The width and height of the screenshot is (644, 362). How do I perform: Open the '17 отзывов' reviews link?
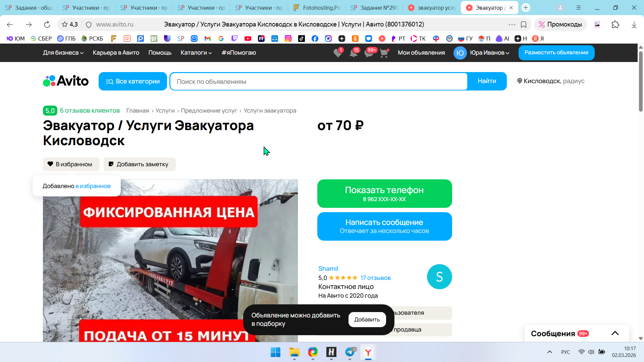(375, 278)
